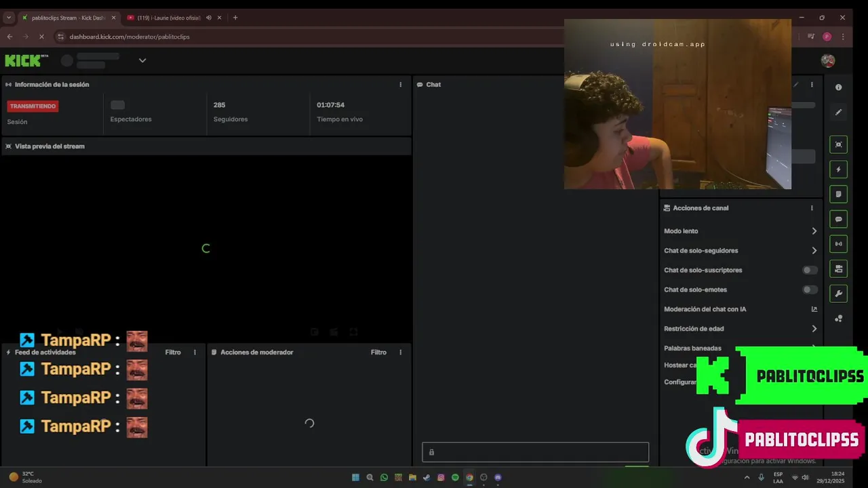Open Información de la sesión options menu

(400, 85)
